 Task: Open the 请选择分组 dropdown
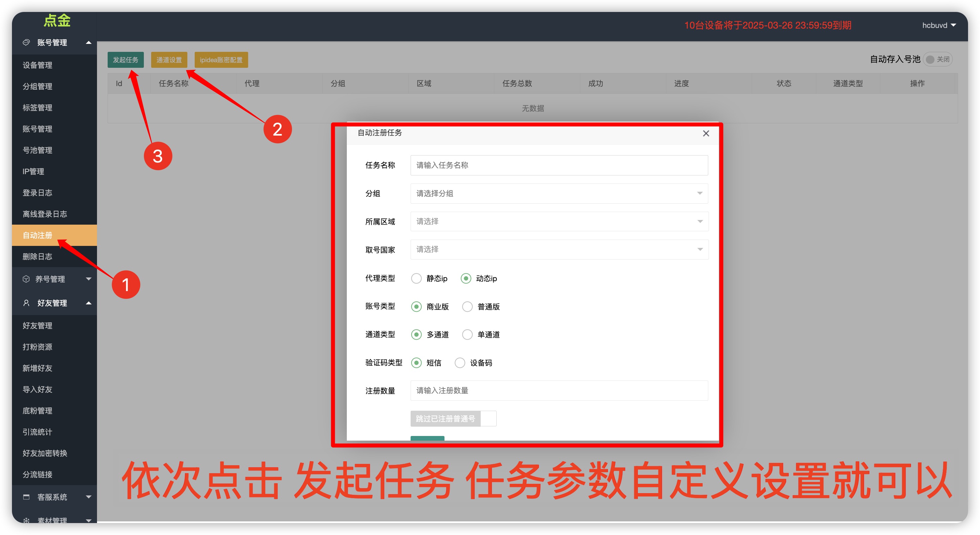pyautogui.click(x=559, y=193)
